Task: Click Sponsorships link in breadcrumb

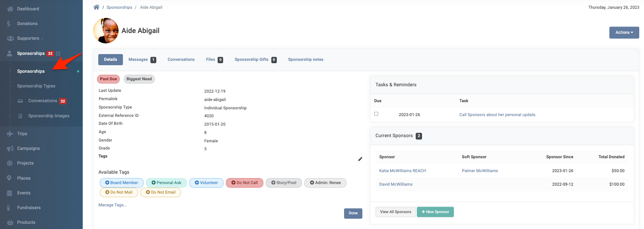Action: [119, 8]
